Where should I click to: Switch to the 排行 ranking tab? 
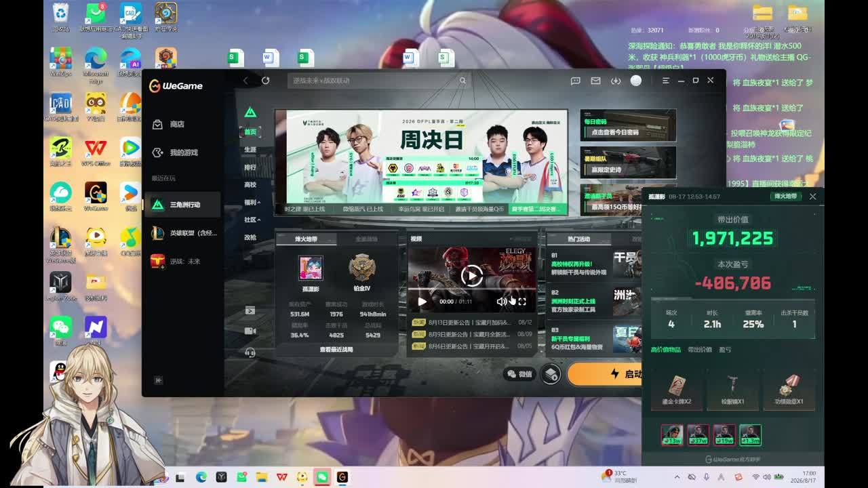pyautogui.click(x=250, y=167)
